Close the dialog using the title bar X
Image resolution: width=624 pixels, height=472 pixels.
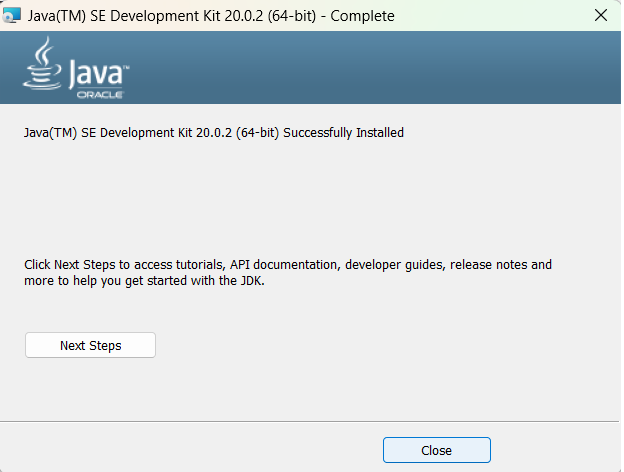(x=601, y=16)
